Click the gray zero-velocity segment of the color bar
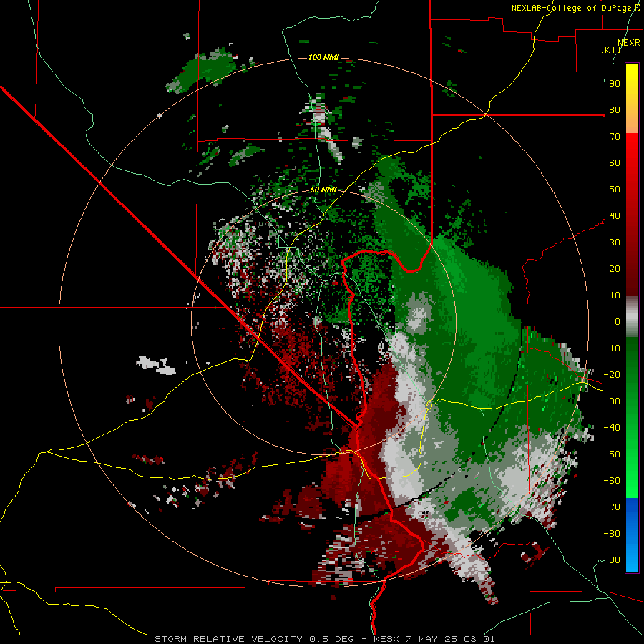Screen dimensions: 644x644 [x=632, y=317]
